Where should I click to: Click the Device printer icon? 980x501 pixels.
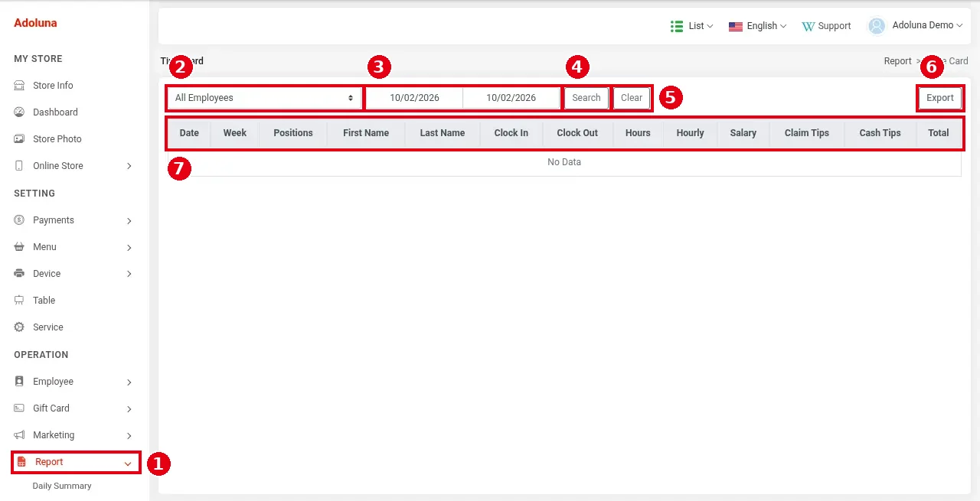click(x=19, y=274)
